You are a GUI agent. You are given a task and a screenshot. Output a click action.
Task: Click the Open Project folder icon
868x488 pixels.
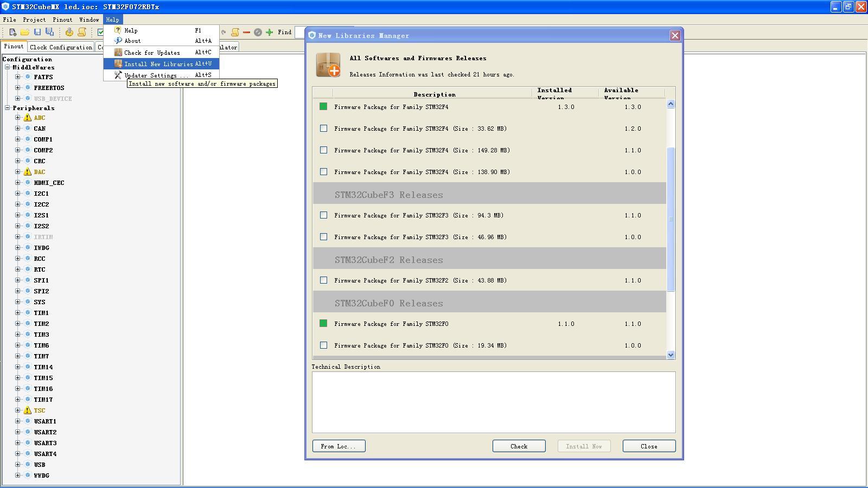25,33
